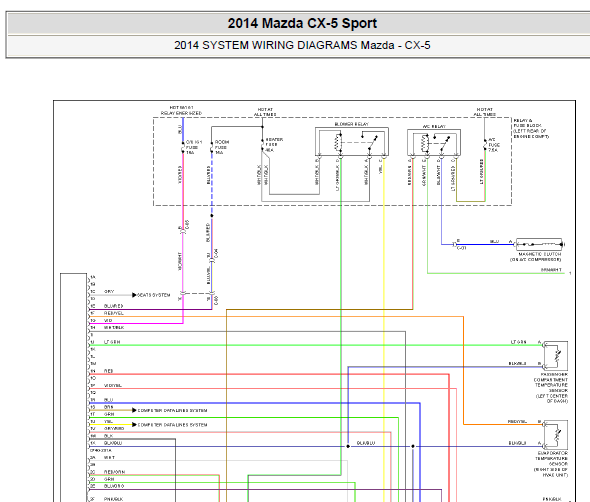Image resolution: width=590 pixels, height=502 pixels.
Task: Click COMPUTER DATA LINES SYSTEM on BRN wire
Action: point(172,410)
